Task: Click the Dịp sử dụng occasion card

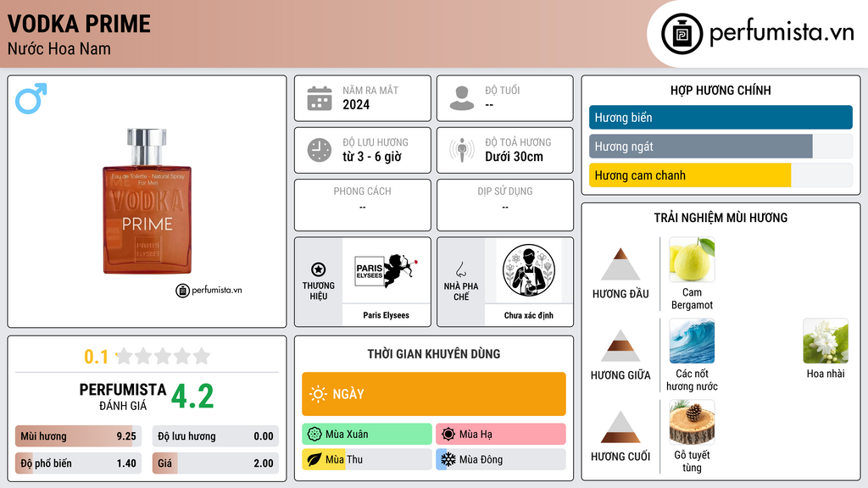Action: click(x=505, y=205)
